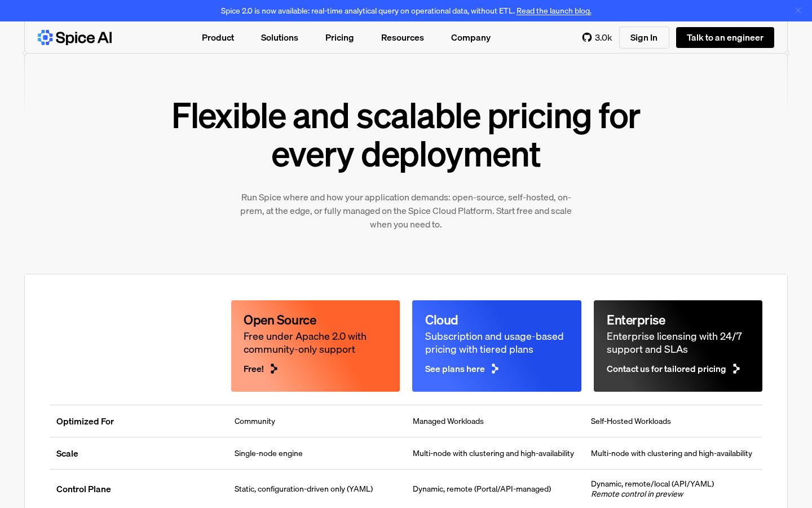Click the Free! link in Open Source card
812x508 pixels.
pos(254,369)
